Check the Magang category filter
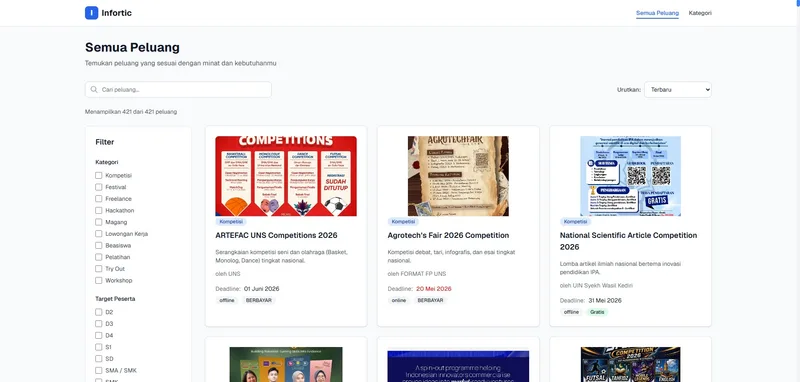 click(x=98, y=222)
